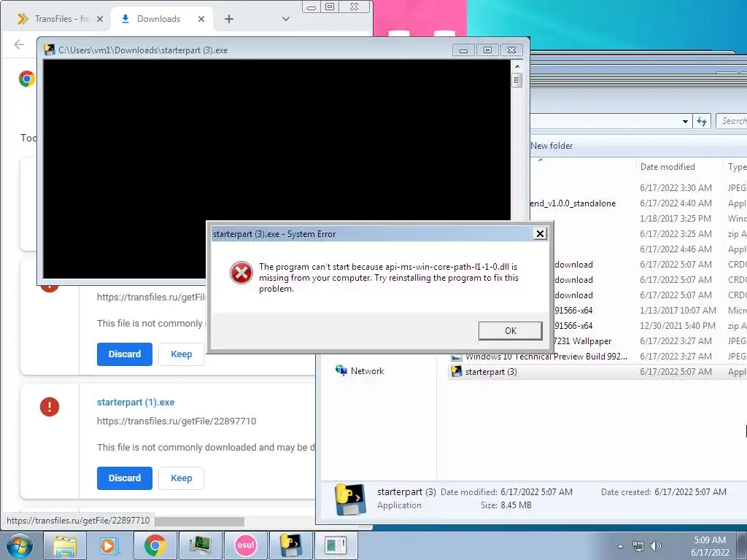Click the console vertical scrollbar thumb
This screenshot has width=747, height=560.
tap(517, 79)
